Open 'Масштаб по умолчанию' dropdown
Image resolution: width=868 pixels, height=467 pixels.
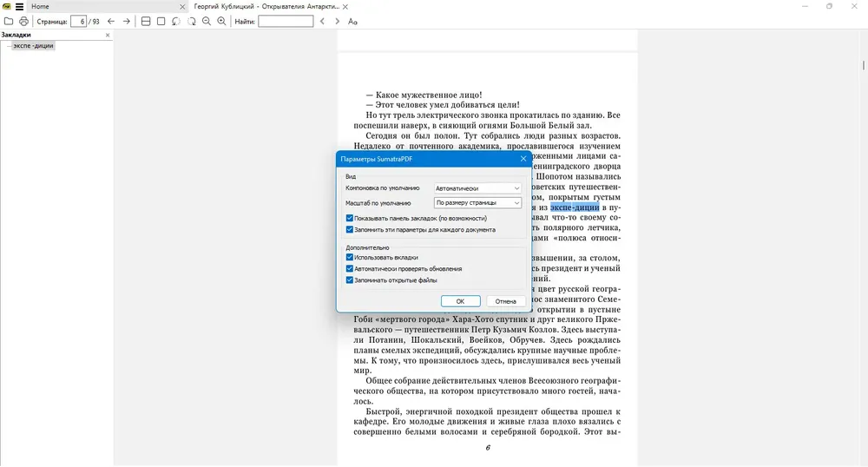coord(477,203)
